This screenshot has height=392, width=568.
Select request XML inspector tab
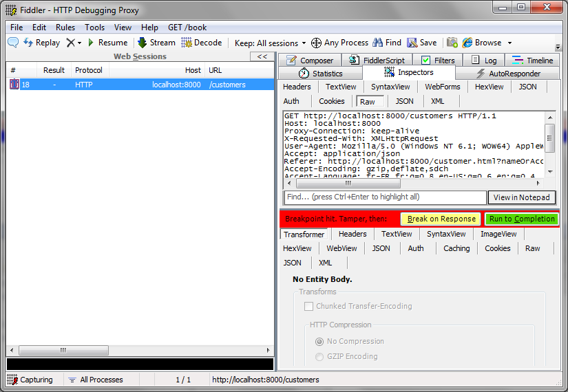coord(438,101)
